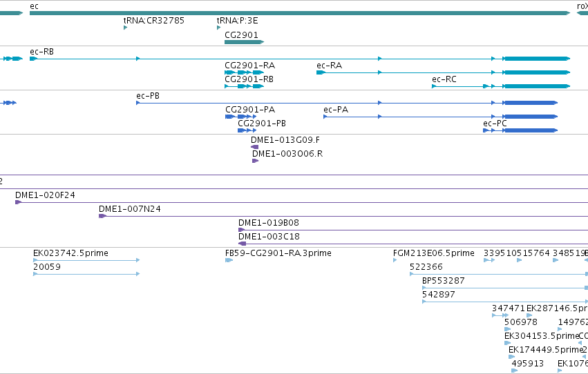The image size is (588, 374).
Task: Click the DME1-019B08 clone label
Action: pos(269,223)
